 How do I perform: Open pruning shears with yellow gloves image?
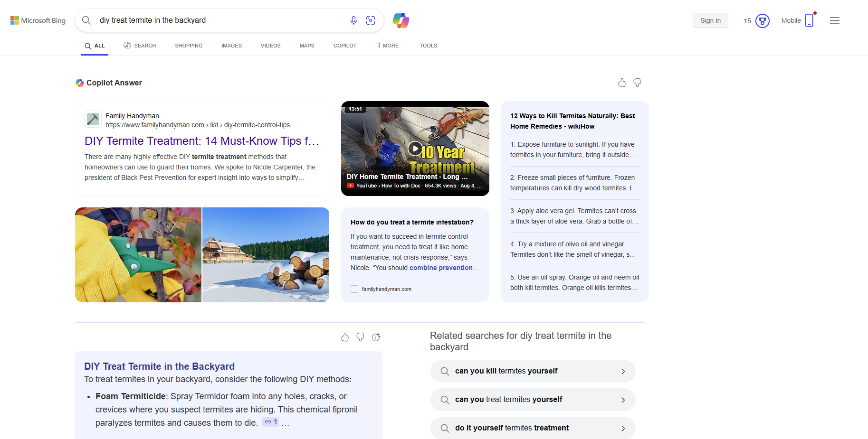[138, 255]
